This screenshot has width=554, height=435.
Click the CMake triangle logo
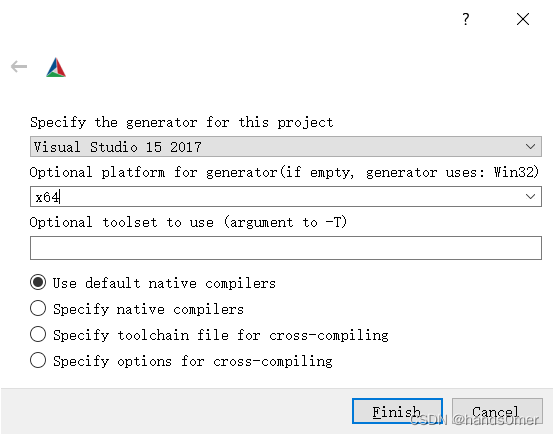click(x=56, y=67)
